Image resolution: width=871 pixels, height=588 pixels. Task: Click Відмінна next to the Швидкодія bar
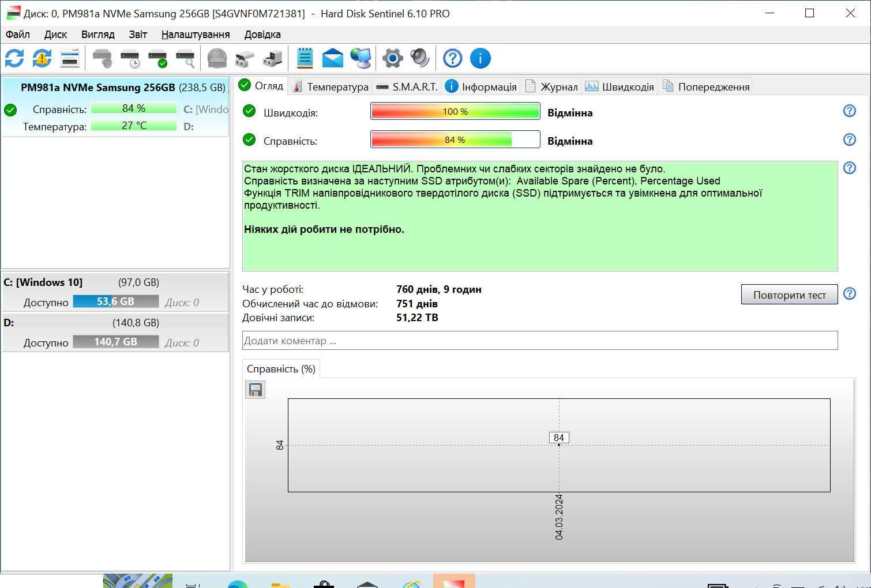tap(570, 113)
